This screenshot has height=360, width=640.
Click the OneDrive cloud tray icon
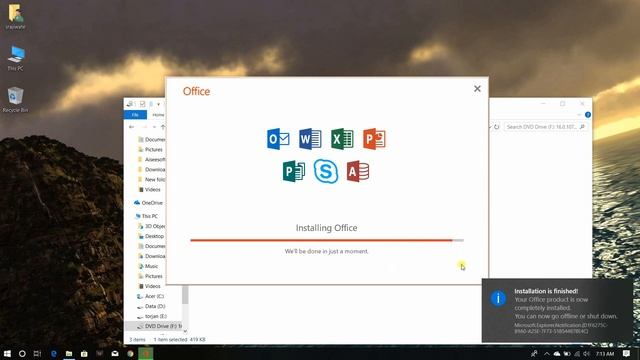pyautogui.click(x=557, y=353)
